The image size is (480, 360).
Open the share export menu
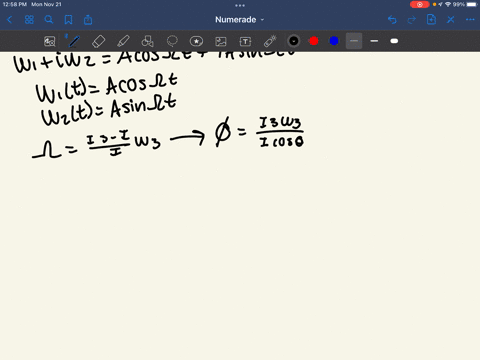(88, 20)
